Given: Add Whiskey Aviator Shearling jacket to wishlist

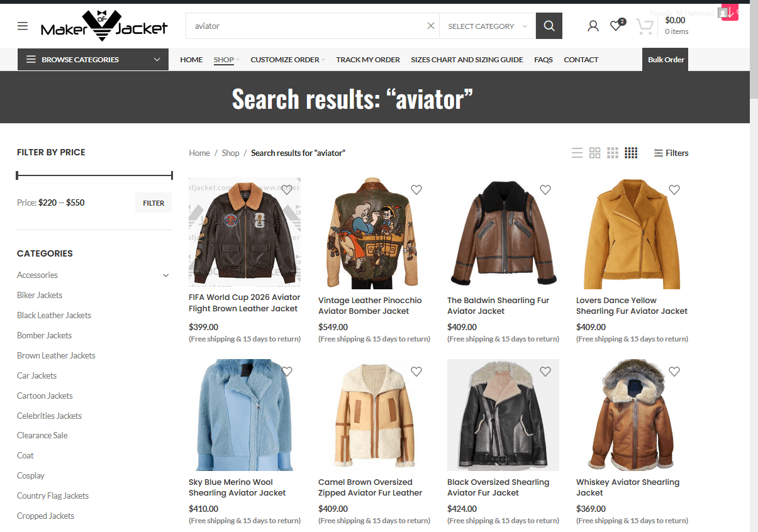Looking at the screenshot, I should pyautogui.click(x=674, y=371).
